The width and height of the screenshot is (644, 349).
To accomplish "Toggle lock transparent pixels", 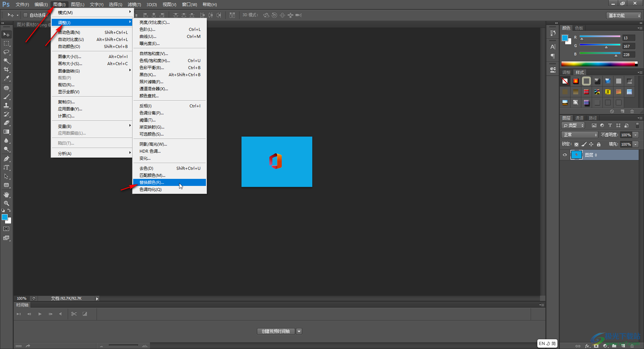I will pyautogui.click(x=576, y=144).
